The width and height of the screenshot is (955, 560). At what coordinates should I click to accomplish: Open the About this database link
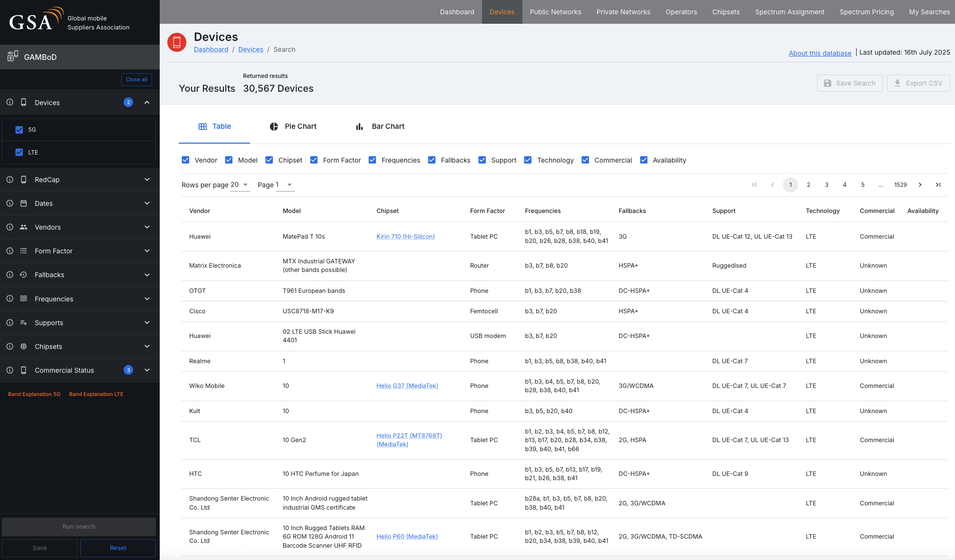[x=820, y=53]
